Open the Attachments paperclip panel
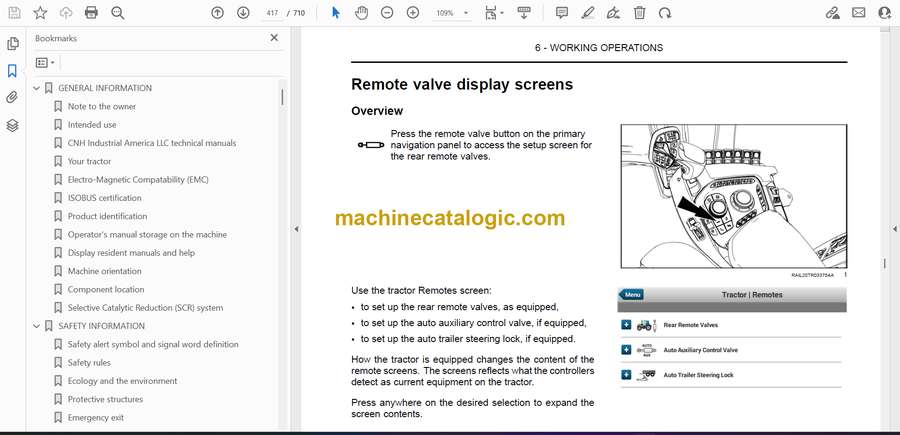This screenshot has width=900, height=435. click(x=12, y=98)
